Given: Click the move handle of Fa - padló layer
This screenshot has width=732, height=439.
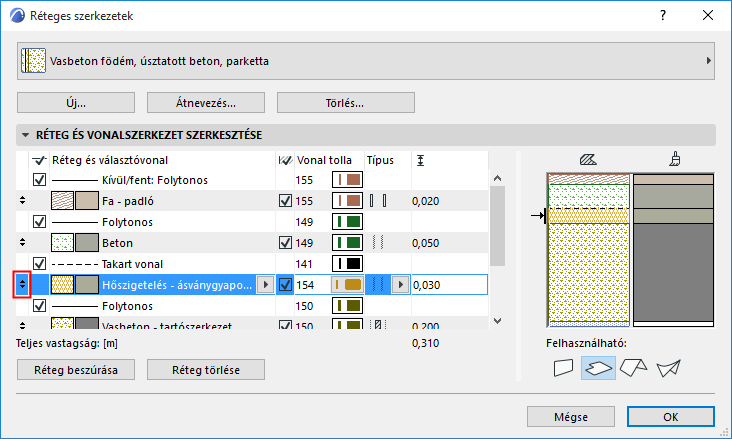Looking at the screenshot, I should [22, 201].
